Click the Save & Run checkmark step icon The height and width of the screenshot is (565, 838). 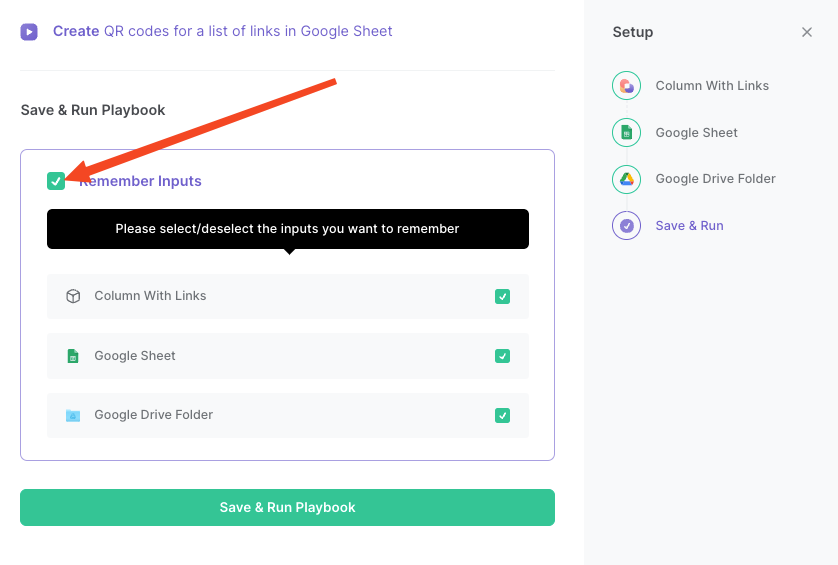coord(626,226)
